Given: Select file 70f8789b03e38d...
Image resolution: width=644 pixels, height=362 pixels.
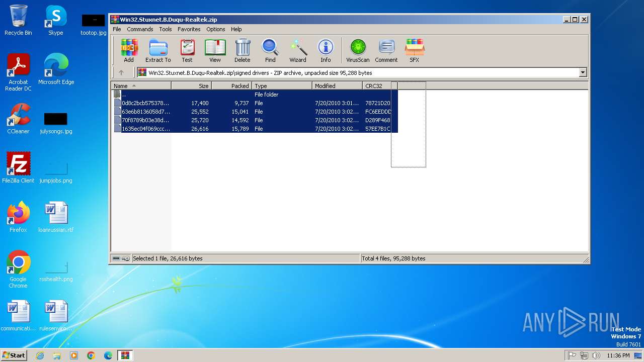Looking at the screenshot, I should [254, 120].
